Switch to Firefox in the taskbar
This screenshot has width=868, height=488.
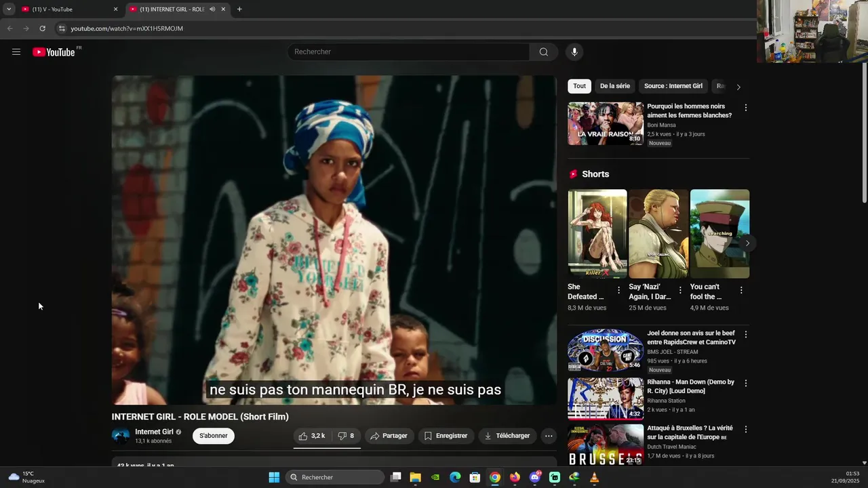(515, 477)
